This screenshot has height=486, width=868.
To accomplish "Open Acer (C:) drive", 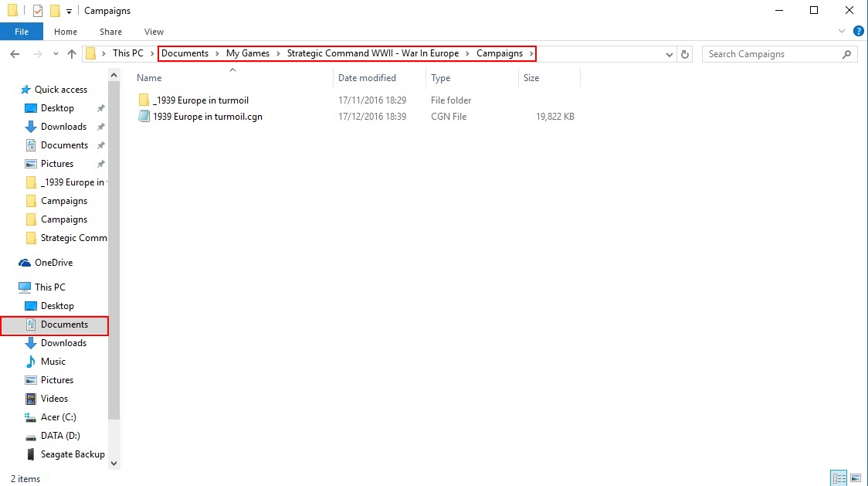I will point(58,417).
